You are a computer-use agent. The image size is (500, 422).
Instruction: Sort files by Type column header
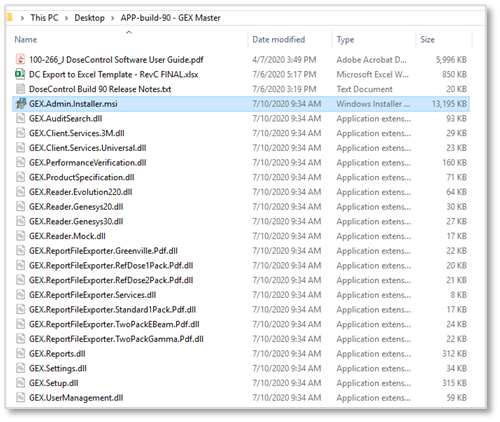click(x=345, y=40)
